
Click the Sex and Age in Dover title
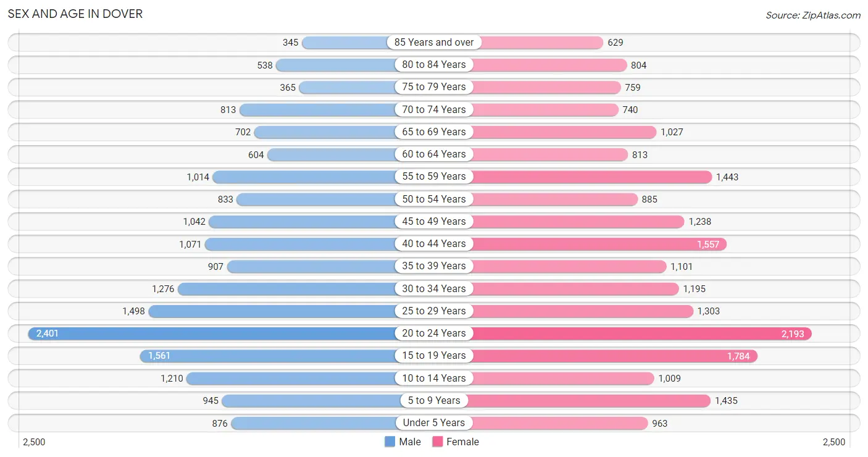coord(75,14)
